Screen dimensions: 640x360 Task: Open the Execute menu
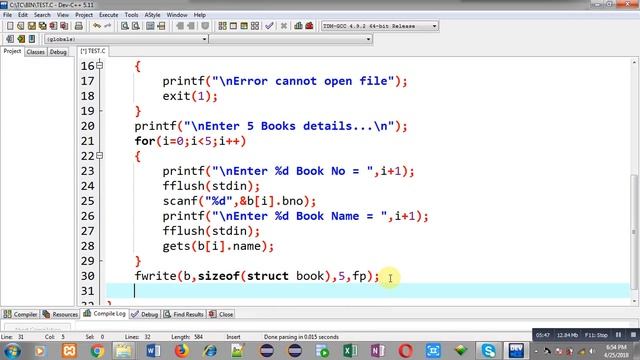tap(109, 15)
